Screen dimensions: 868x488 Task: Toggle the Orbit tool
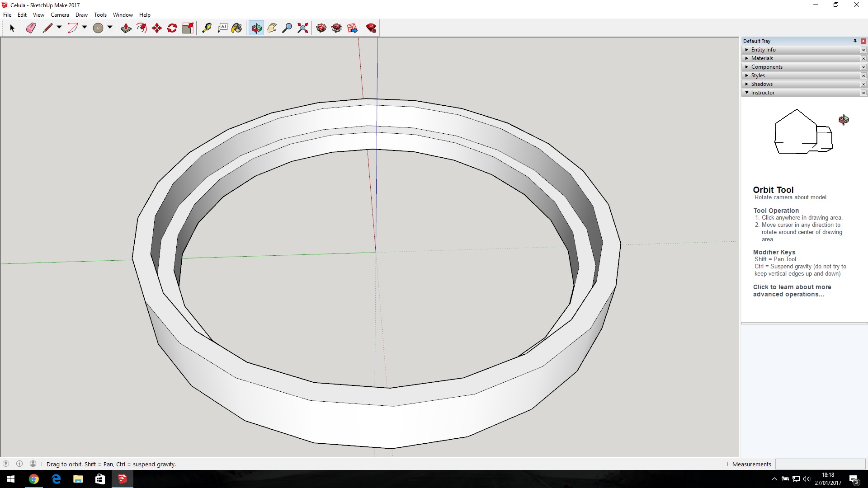[256, 28]
